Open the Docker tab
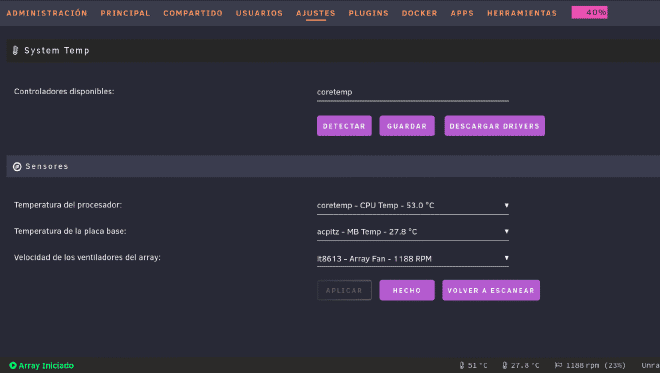660x373 pixels. point(419,13)
